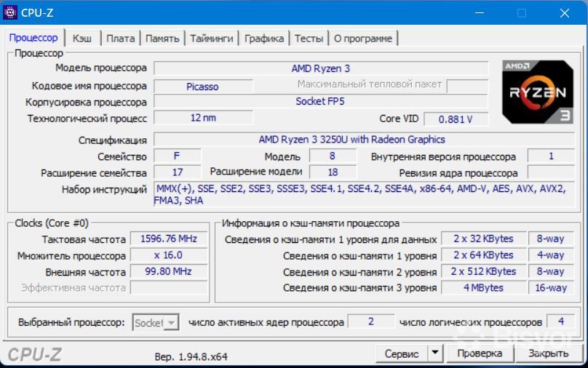The image size is (588, 368).
Task: Click the empty Максимальный тепловой пакет field
Action: coord(467,86)
